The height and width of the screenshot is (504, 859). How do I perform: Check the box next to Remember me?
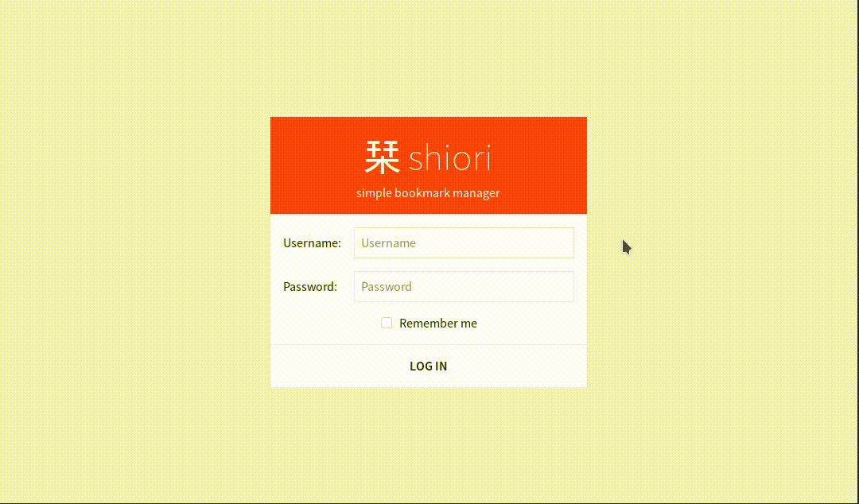[387, 323]
